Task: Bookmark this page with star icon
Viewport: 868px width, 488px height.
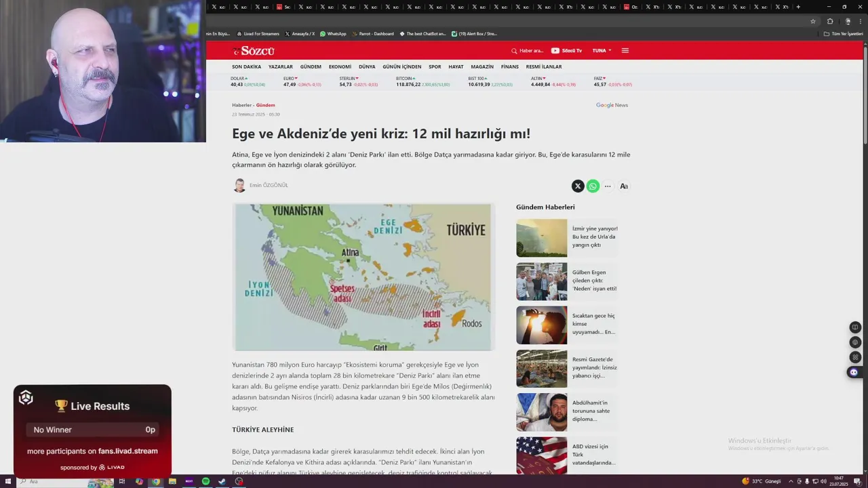Action: point(812,21)
